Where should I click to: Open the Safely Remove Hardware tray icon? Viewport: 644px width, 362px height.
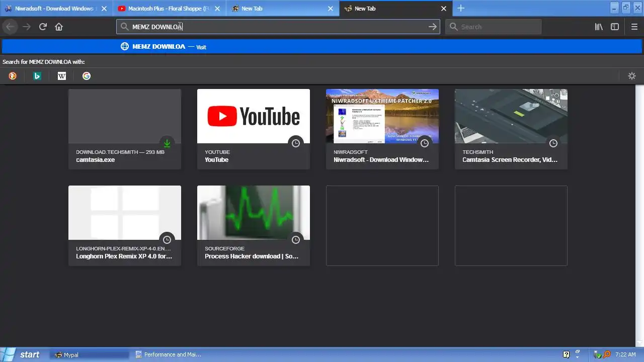coord(598,354)
